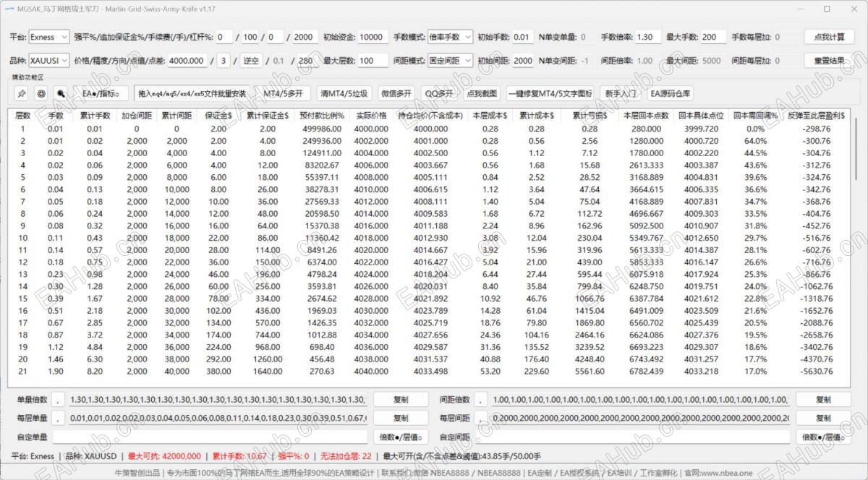Click the 累计手数 column header

(95, 115)
